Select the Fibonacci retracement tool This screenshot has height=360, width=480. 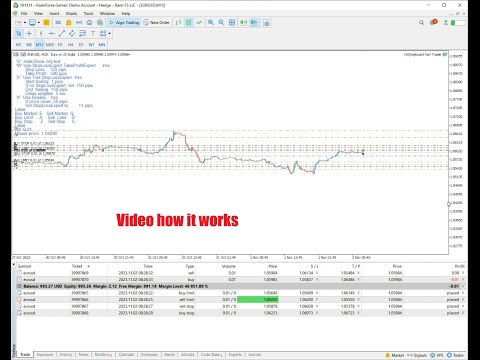pyautogui.click(x=82, y=33)
